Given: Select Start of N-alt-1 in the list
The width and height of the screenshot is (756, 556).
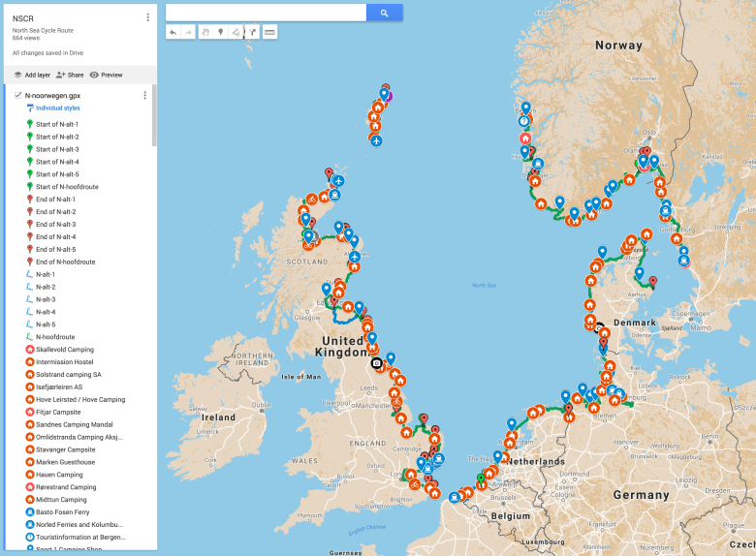Looking at the screenshot, I should (57, 124).
